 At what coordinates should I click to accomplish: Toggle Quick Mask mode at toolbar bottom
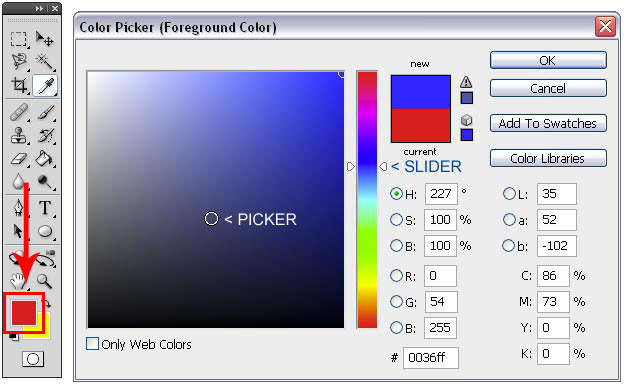(33, 359)
